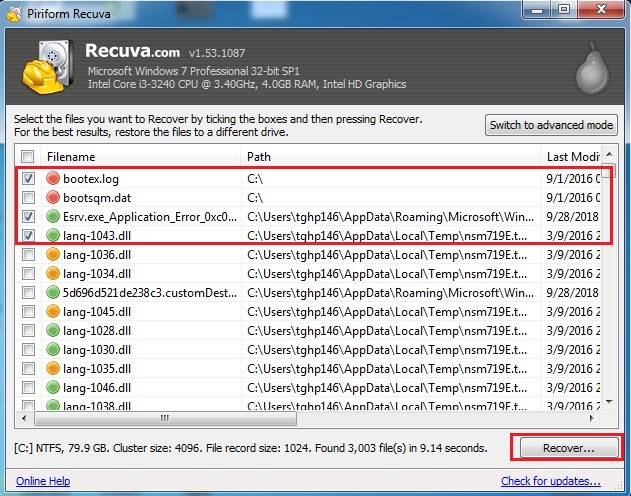The height and width of the screenshot is (496, 631).
Task: Click the vertical scrollbar thumb
Action: (x=609, y=169)
